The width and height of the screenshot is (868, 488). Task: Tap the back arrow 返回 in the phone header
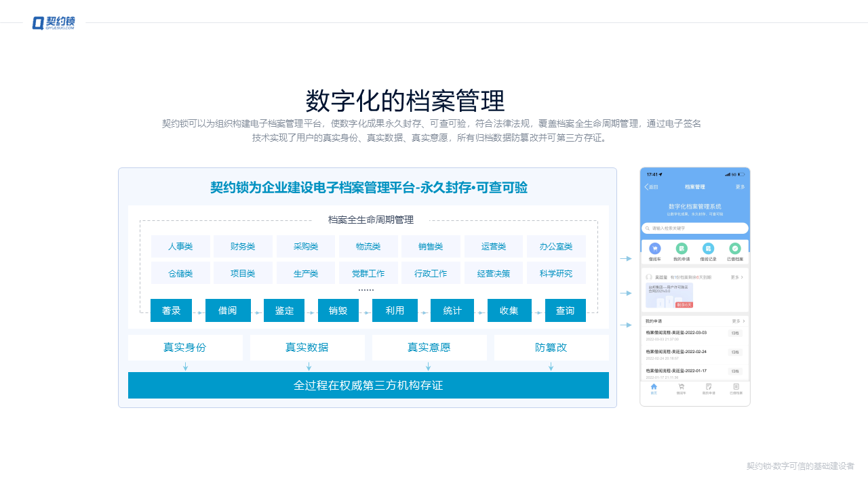tap(651, 187)
